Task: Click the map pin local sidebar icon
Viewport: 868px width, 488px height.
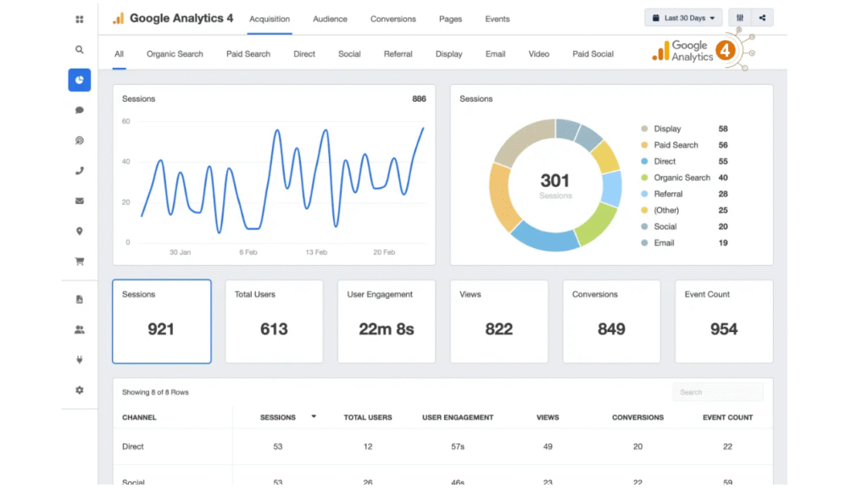Action: pyautogui.click(x=80, y=231)
